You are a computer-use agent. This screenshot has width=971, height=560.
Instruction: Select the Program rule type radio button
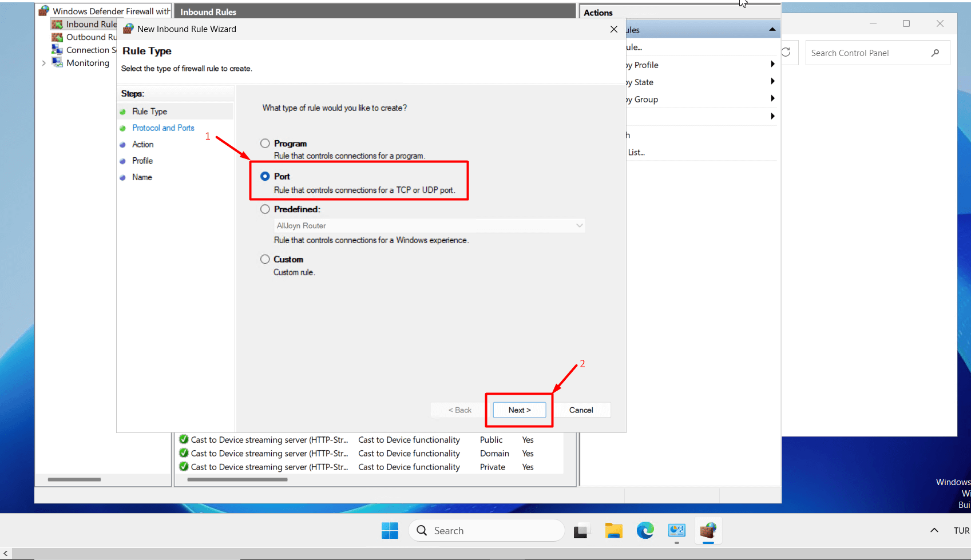point(265,144)
